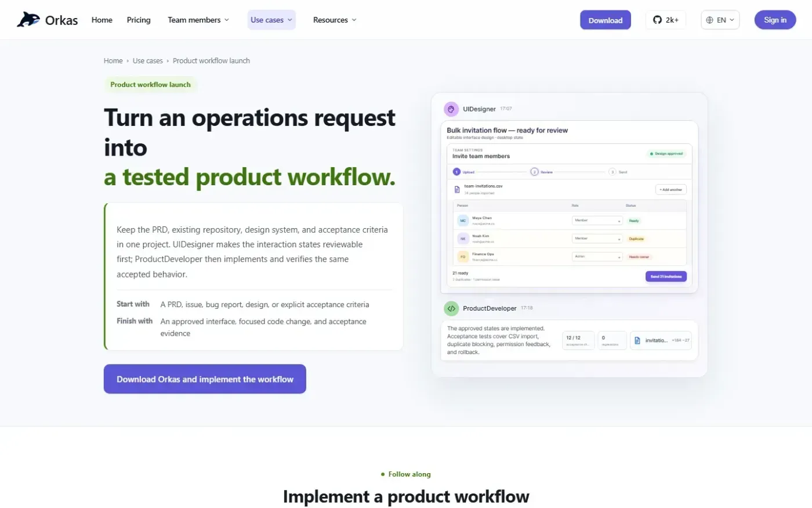Click the UIDesigner palette avatar icon
Screen dimensions: 812x508
tap(451, 109)
